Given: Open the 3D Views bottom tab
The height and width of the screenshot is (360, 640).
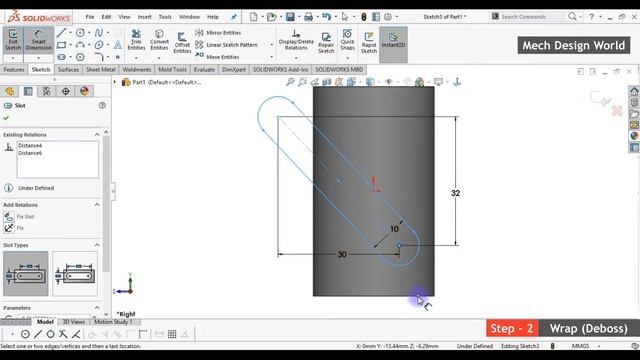Looking at the screenshot, I should tap(73, 322).
